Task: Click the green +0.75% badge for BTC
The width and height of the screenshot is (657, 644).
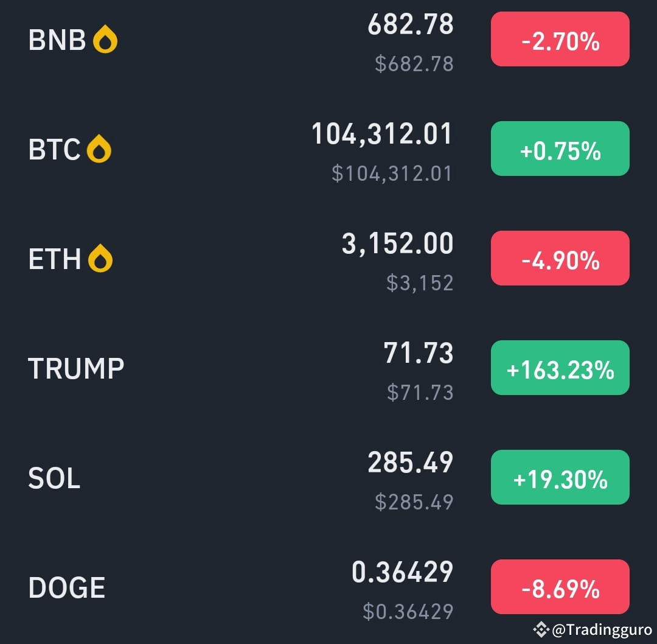Action: click(560, 149)
